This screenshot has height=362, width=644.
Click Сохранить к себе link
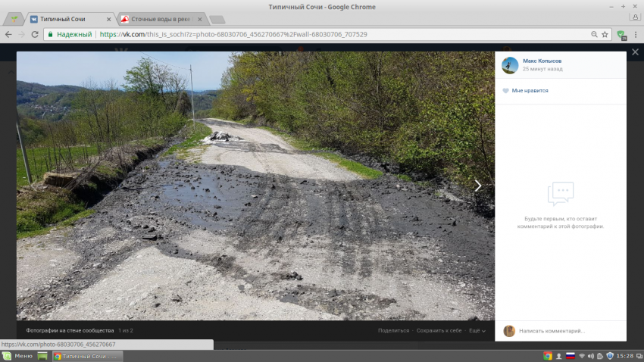click(x=439, y=331)
